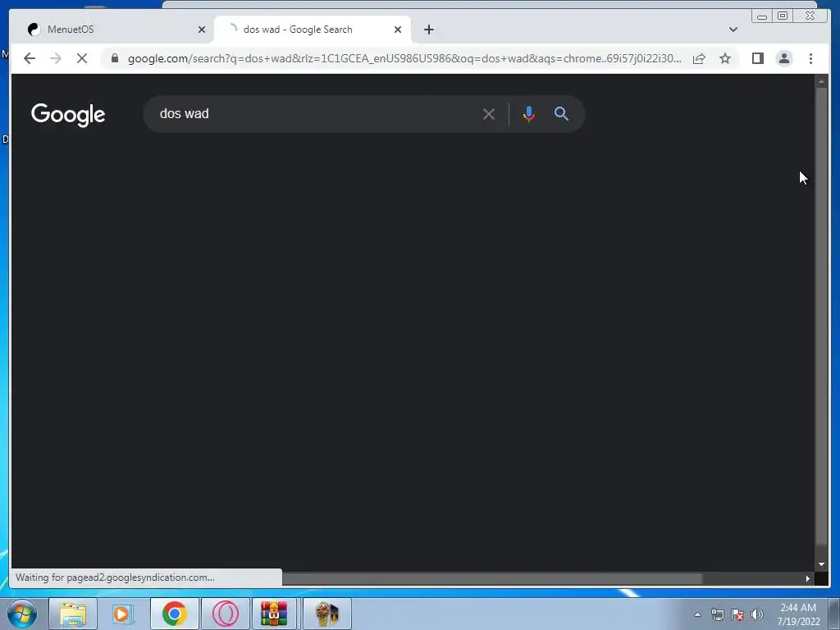Click the vertical scrollbar thumb
Viewport: 840px width, 630px height.
click(x=821, y=316)
